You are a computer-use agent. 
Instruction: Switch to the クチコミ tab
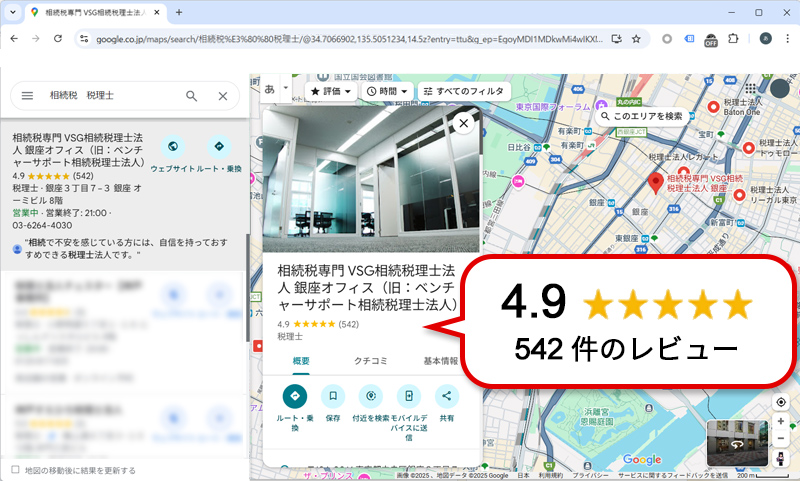371,361
